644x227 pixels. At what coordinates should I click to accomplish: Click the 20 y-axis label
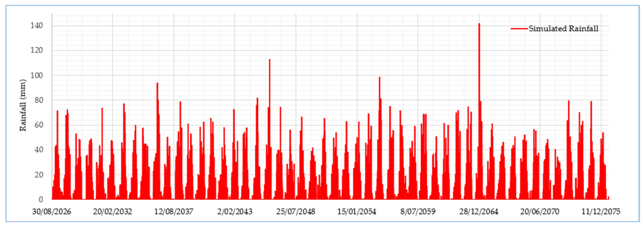[39, 175]
